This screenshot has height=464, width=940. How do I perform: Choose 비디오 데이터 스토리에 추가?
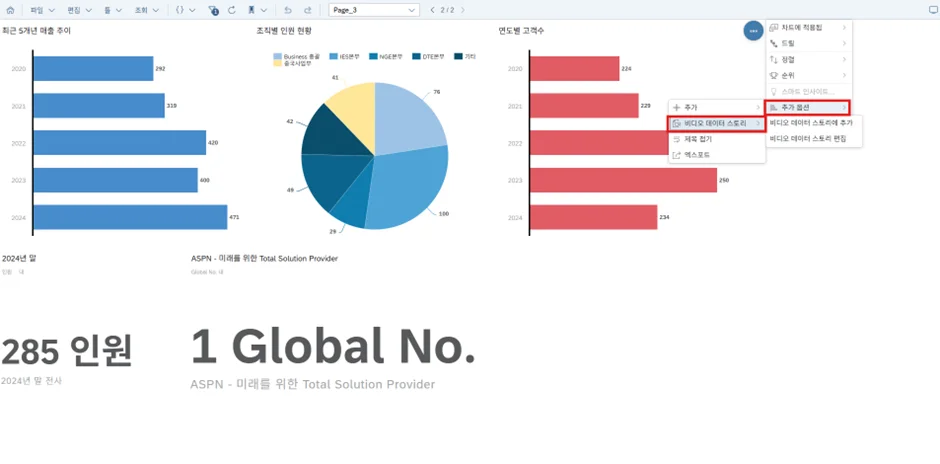(814, 123)
